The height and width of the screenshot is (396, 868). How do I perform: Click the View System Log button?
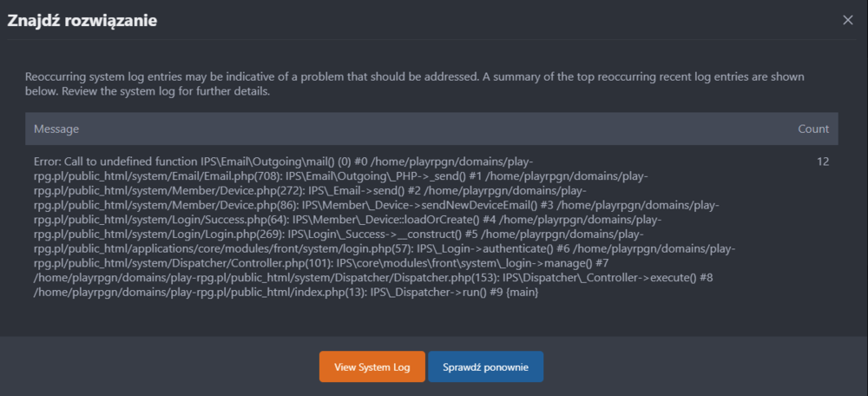(372, 367)
